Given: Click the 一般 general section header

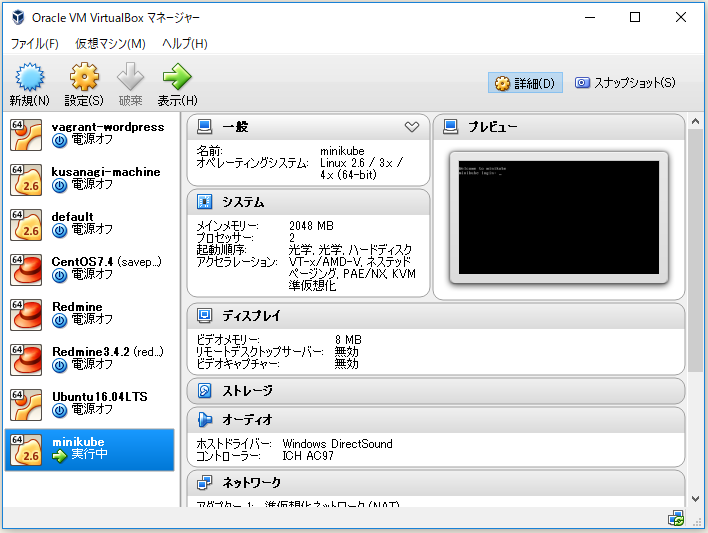Looking at the screenshot, I should point(308,127).
